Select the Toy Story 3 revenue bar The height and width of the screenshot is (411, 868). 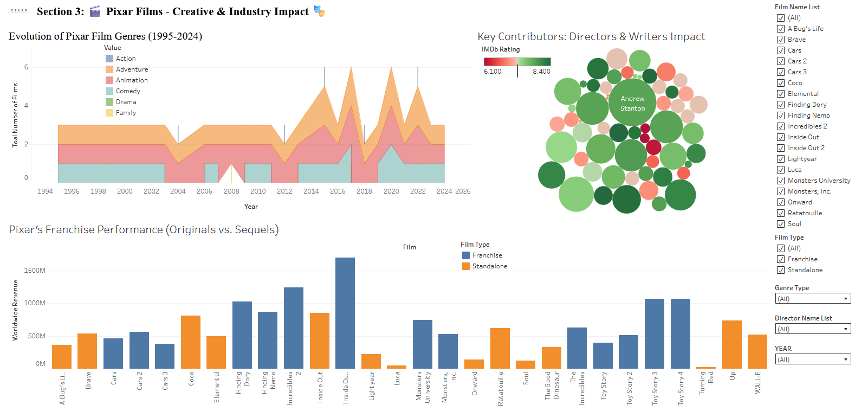click(655, 334)
